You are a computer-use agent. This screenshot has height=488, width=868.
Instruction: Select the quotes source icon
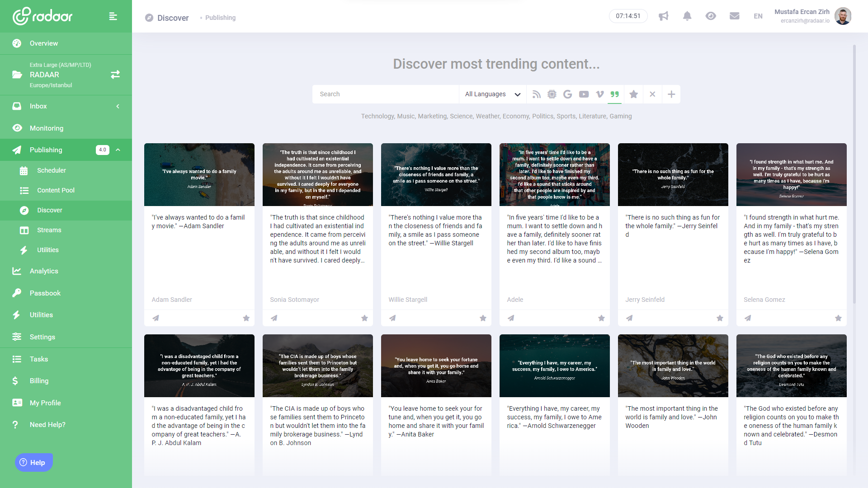pos(614,94)
